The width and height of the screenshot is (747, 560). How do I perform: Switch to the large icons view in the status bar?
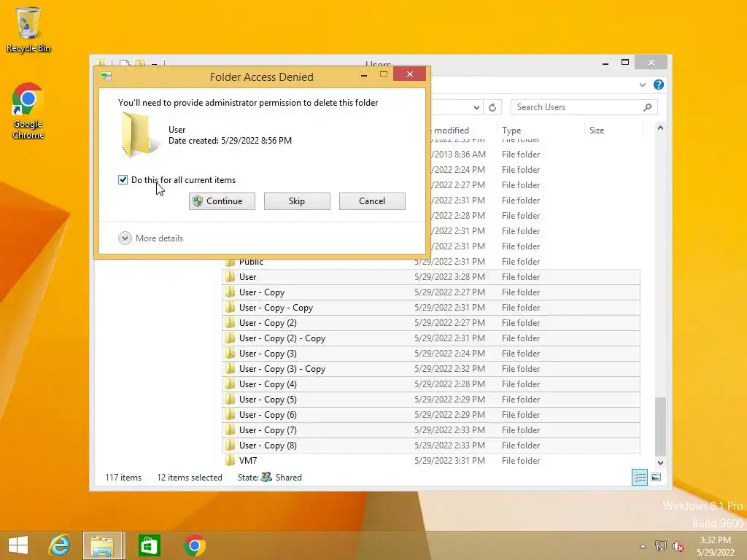click(656, 477)
